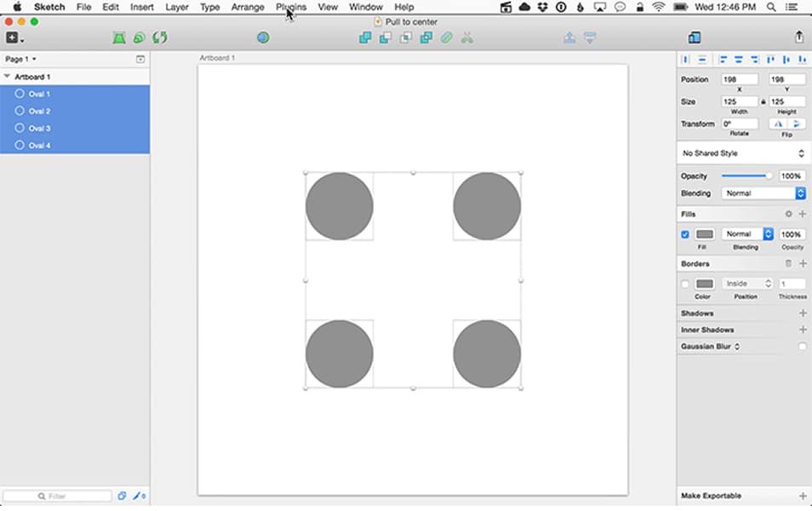Open the Layer menu
The width and height of the screenshot is (812, 511).
(x=176, y=8)
